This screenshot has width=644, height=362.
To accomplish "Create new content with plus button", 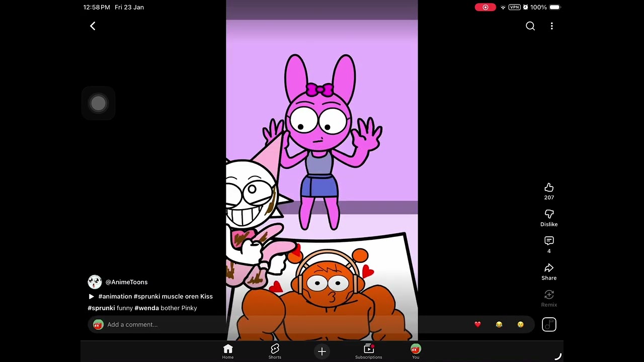I will click(x=322, y=351).
